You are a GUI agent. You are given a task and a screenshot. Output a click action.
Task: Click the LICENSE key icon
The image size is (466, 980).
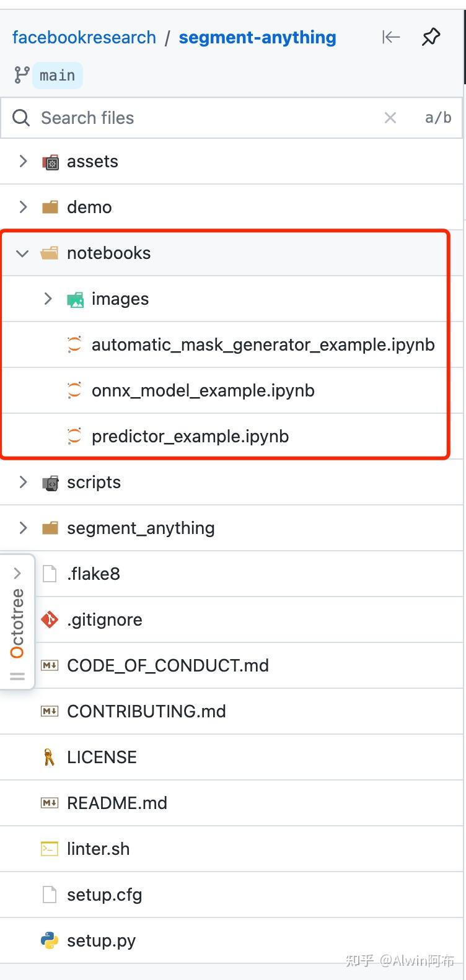[x=50, y=757]
